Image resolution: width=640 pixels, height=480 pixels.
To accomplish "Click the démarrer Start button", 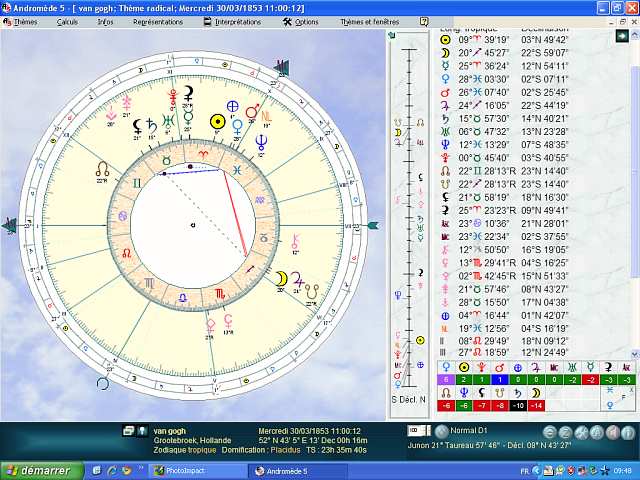I will [x=42, y=471].
